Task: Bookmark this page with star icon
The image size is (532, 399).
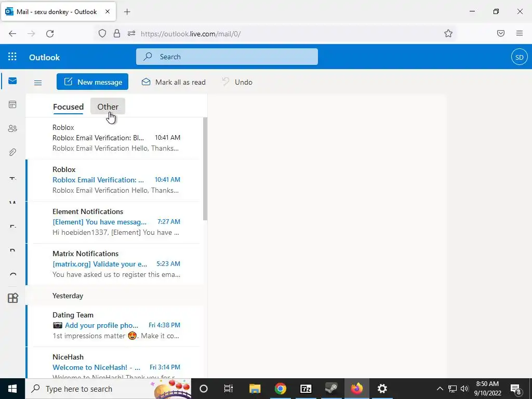Action: pos(448,33)
